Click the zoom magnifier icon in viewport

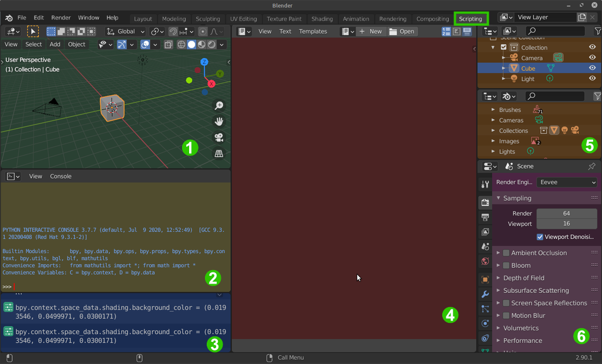tap(219, 105)
